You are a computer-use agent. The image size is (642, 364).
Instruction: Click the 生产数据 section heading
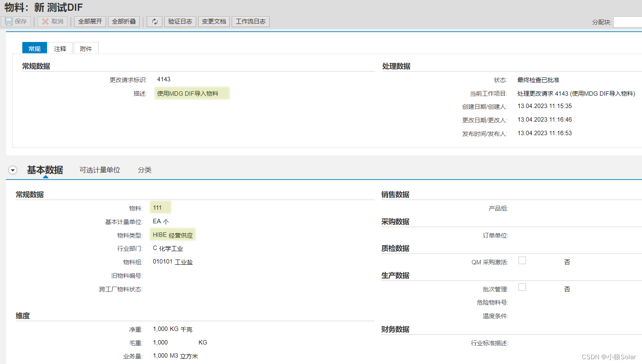click(395, 275)
